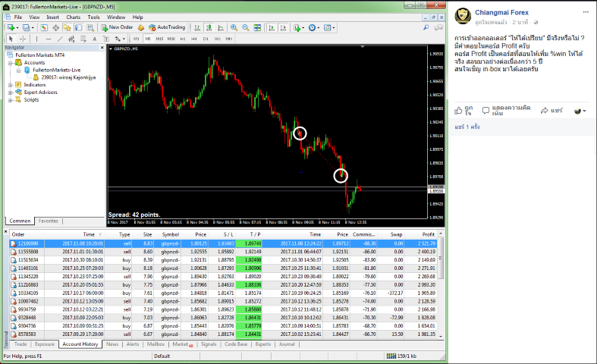This screenshot has height=364, width=597.
Task: Switch to the Journal tab
Action: [287, 344]
